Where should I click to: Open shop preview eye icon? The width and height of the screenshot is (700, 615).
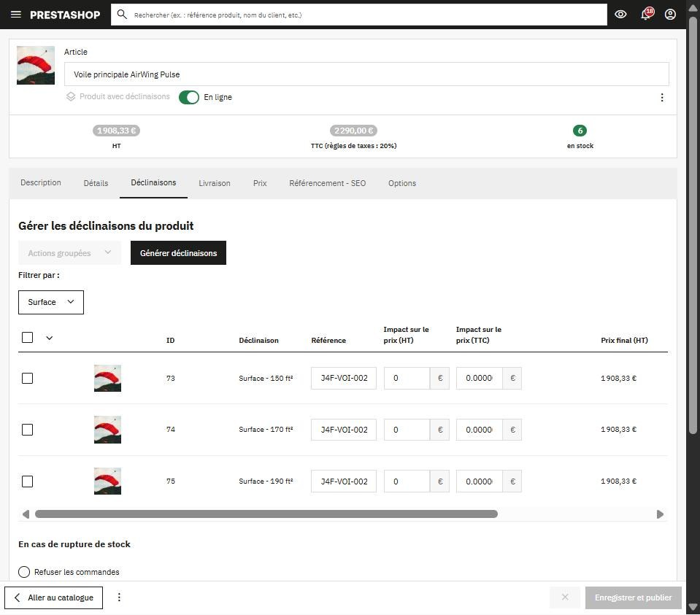click(620, 15)
